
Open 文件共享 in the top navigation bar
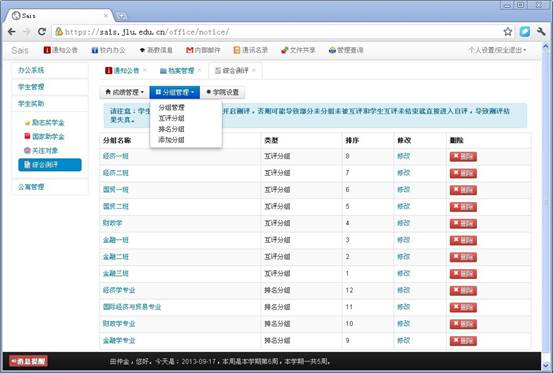(x=298, y=50)
